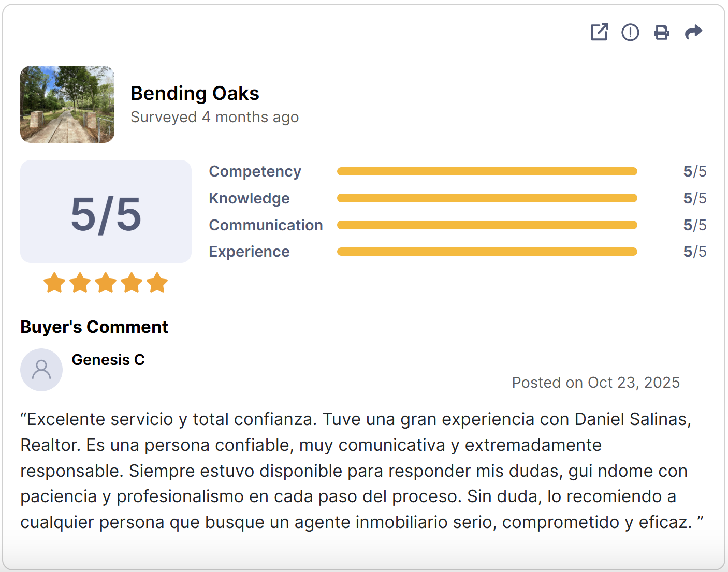The height and width of the screenshot is (572, 728).
Task: Click the Experience rating bar
Action: 487,252
